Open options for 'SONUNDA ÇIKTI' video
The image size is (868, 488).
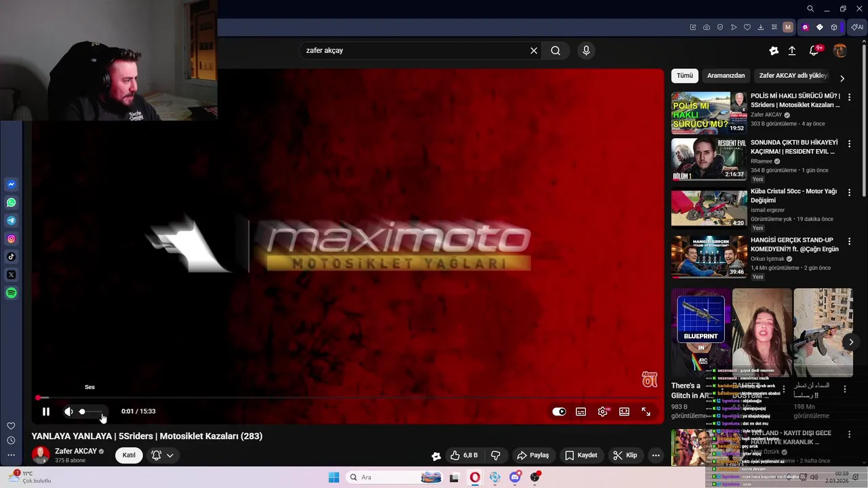849,144
